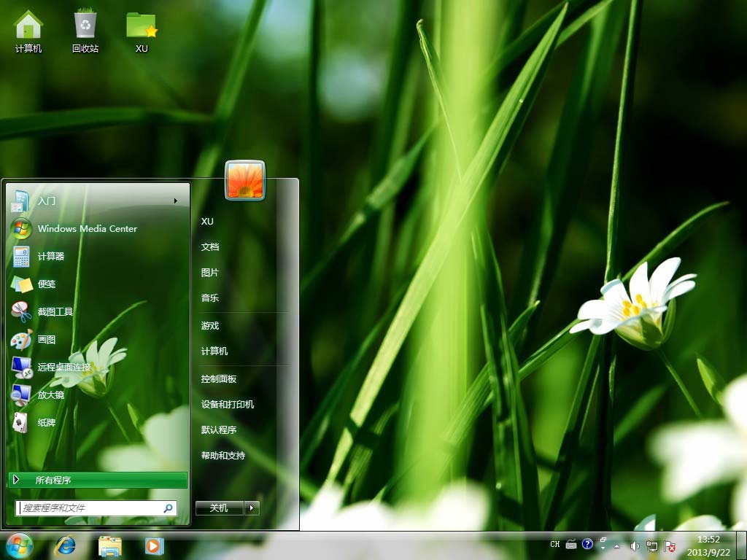Click the 搜索程序和文件 search box
Image resolution: width=747 pixels, height=560 pixels.
[x=89, y=507]
